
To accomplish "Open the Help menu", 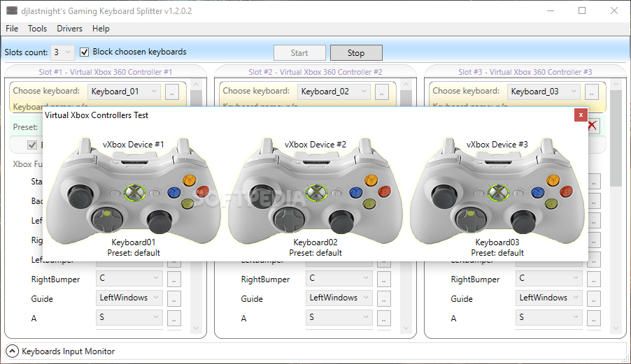I will coord(101,29).
